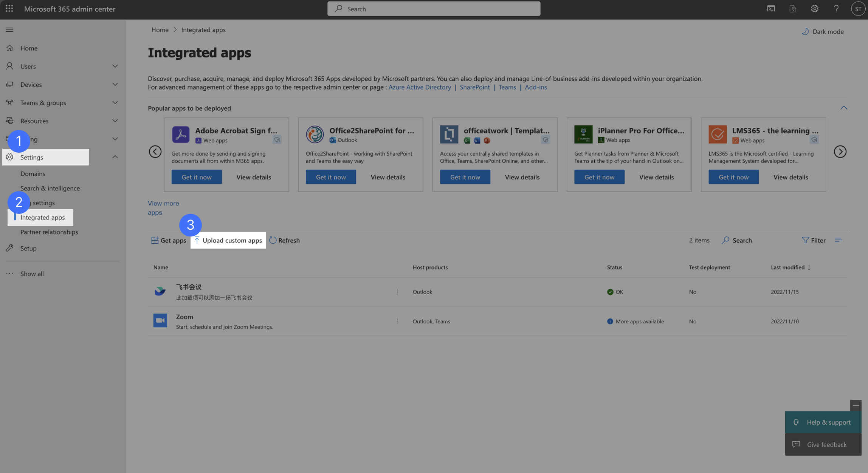Navigate to Home in the sidebar

(28, 48)
